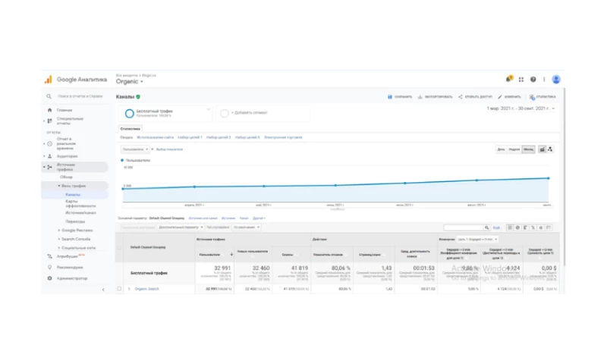Screen dimensions: 607x364
Task: Click the Google Analytics logo
Action: click(x=48, y=80)
